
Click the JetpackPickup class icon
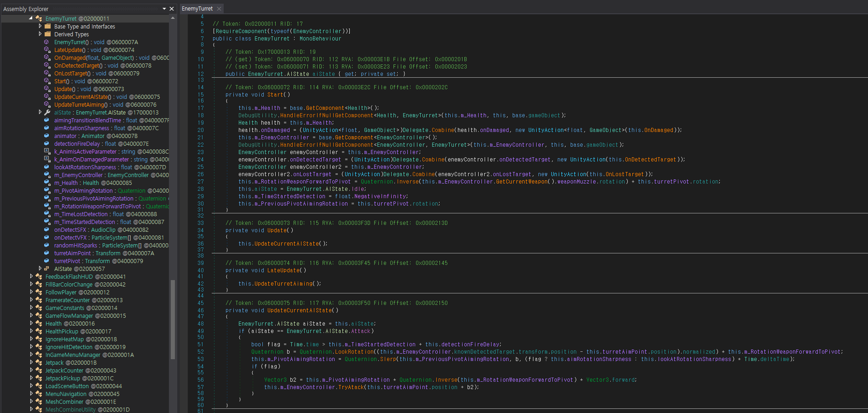[39, 378]
